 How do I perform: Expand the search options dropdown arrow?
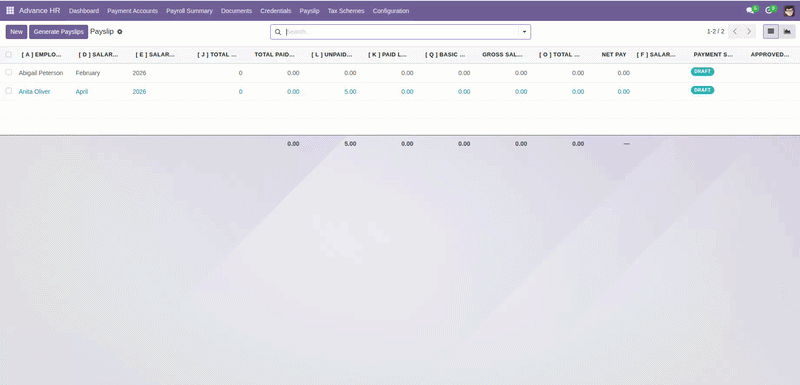click(x=524, y=32)
